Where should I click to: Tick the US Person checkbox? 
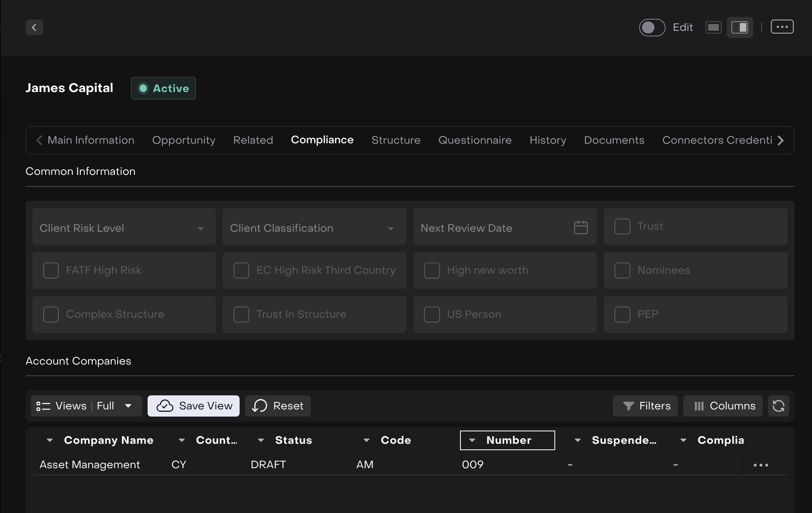point(432,315)
